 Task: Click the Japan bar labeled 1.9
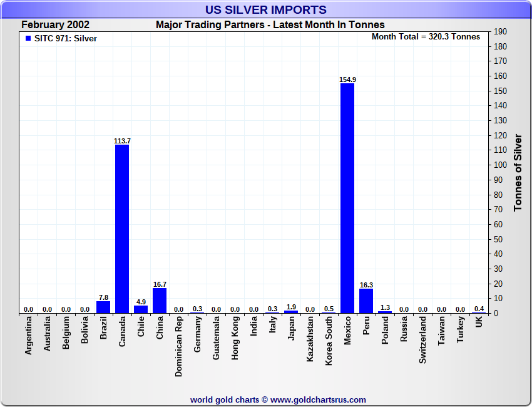coord(291,311)
